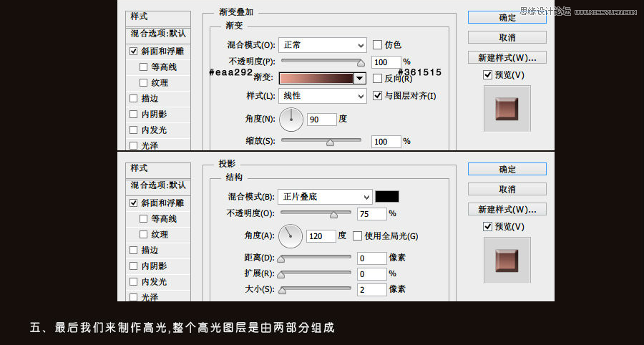Uncheck the 与图层对齐 checkbox
This screenshot has height=345, width=644.
377,96
